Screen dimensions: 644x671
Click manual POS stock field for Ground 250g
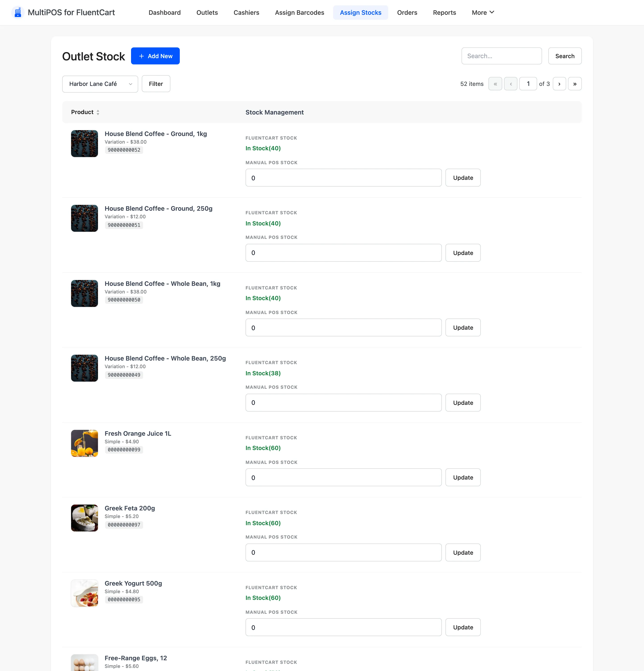(343, 253)
